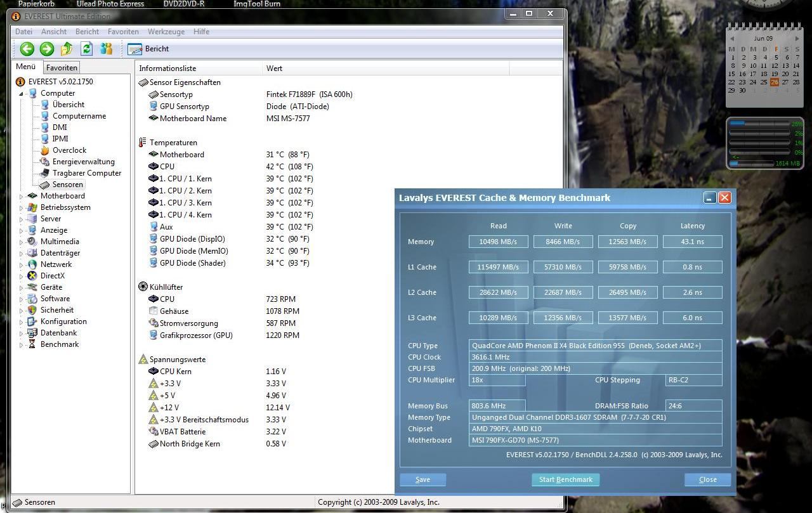Viewport: 812px width, 513px height.
Task: Click Save in the benchmark window
Action: tap(422, 480)
